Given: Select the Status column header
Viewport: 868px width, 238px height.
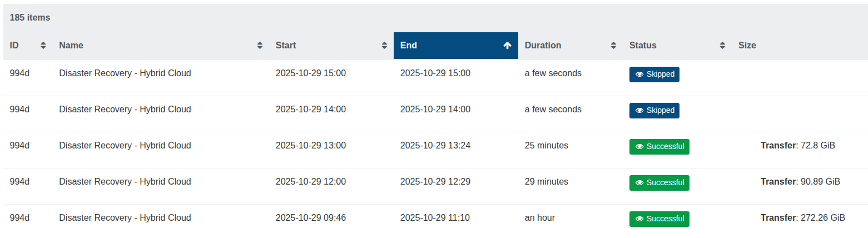Looking at the screenshot, I should (x=643, y=46).
